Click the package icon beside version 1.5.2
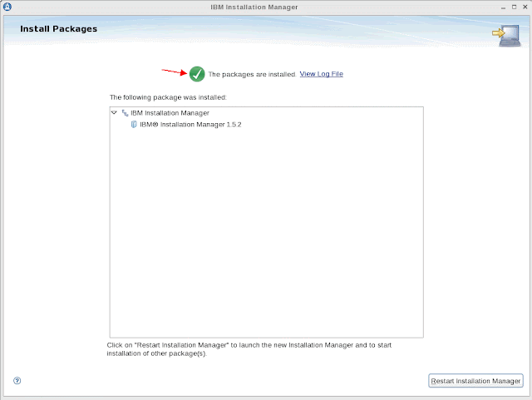The height and width of the screenshot is (400, 532). pos(134,124)
